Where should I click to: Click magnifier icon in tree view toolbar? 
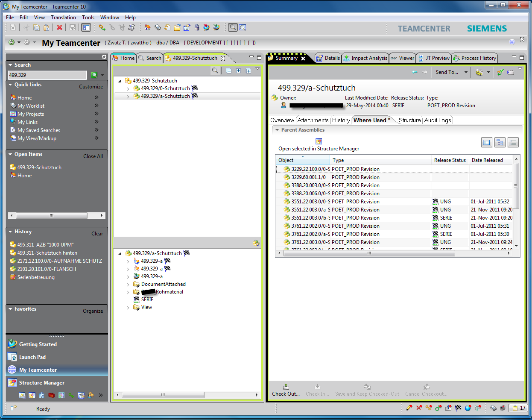click(x=215, y=70)
